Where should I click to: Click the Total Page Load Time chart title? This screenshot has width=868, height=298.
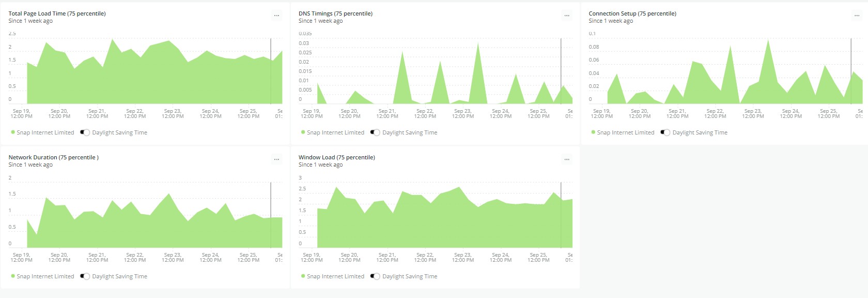tap(57, 13)
